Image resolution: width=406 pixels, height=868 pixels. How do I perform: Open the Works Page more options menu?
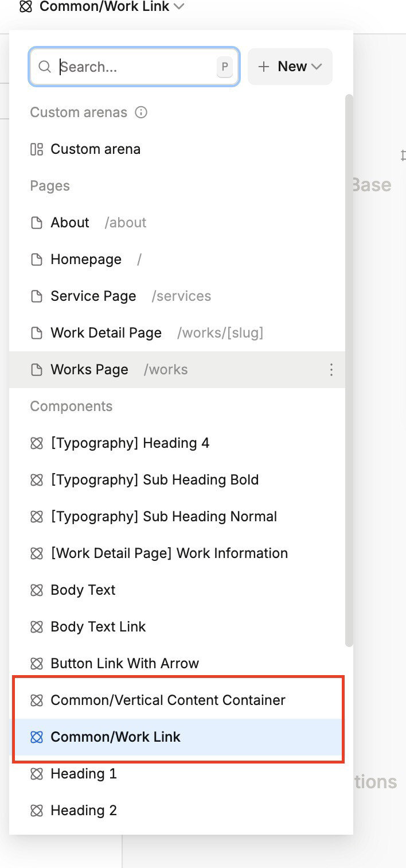pos(331,370)
